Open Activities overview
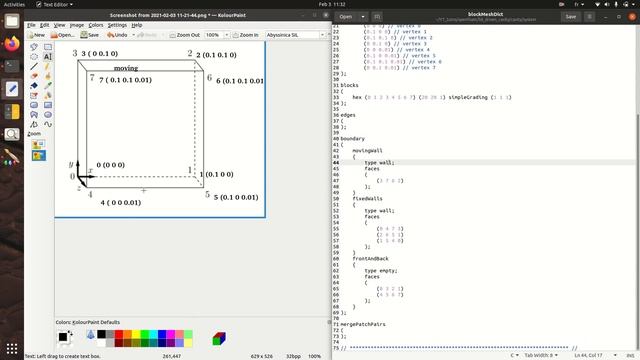The image size is (640, 360). (x=14, y=4)
